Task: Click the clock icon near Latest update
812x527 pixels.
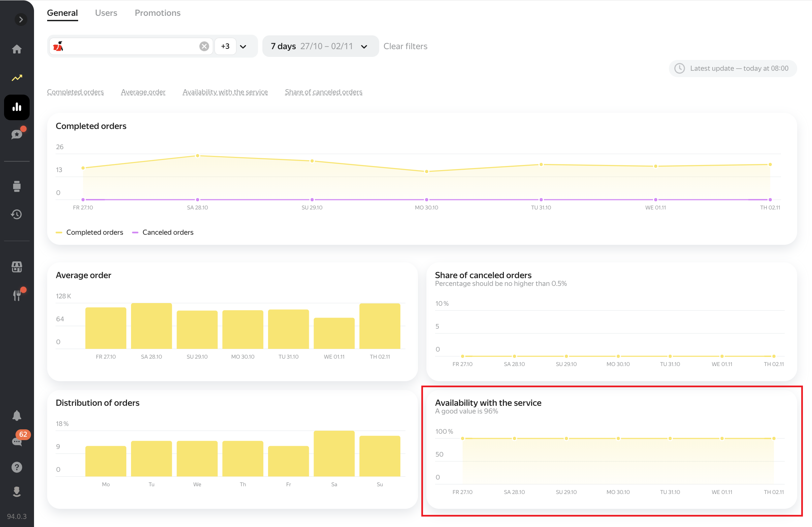Action: click(x=679, y=68)
